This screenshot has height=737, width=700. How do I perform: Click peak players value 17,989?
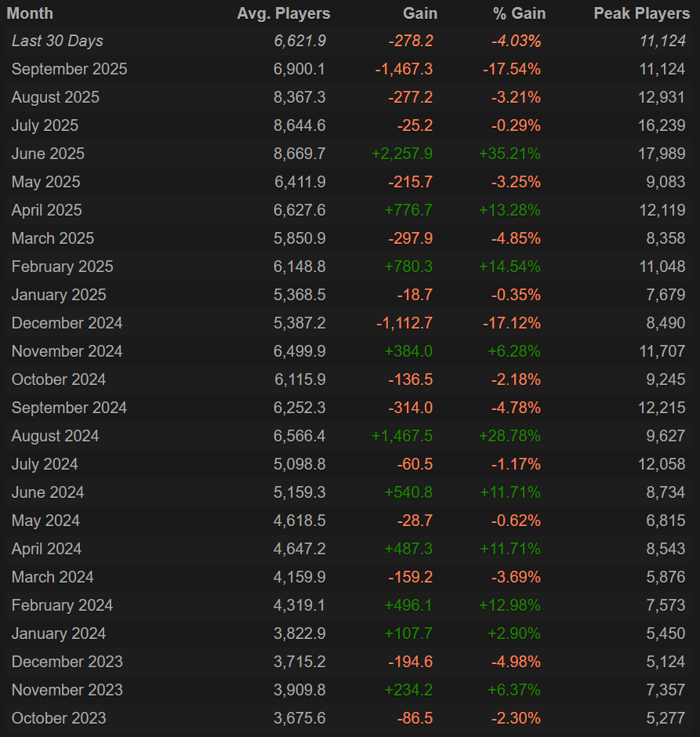click(662, 154)
